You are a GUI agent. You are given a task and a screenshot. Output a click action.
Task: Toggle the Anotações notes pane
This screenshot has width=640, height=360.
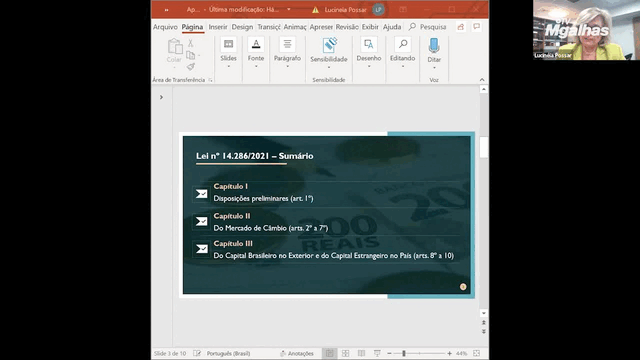[297, 353]
